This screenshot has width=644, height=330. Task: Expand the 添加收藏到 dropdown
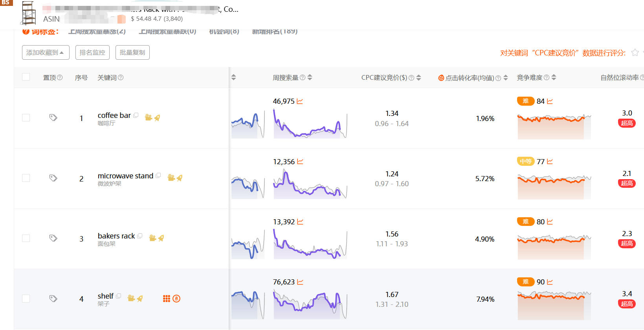pyautogui.click(x=46, y=53)
